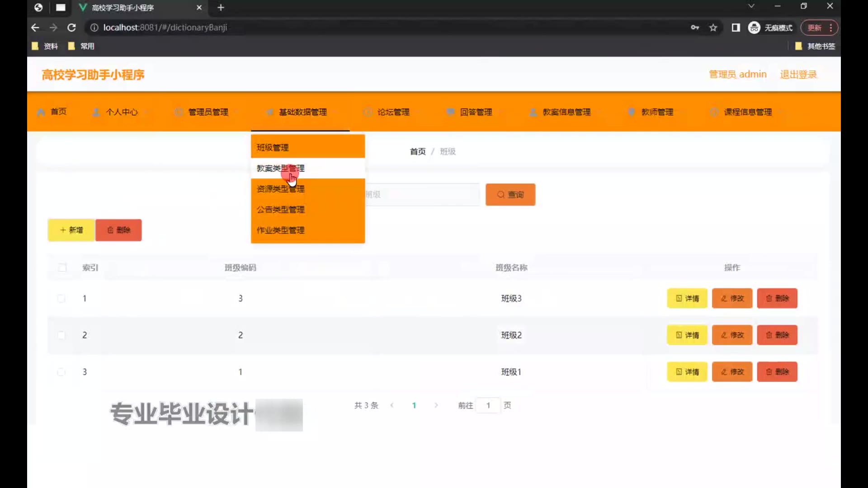Select 教案类型管理 from the submenu
The width and height of the screenshot is (868, 488).
pos(280,168)
